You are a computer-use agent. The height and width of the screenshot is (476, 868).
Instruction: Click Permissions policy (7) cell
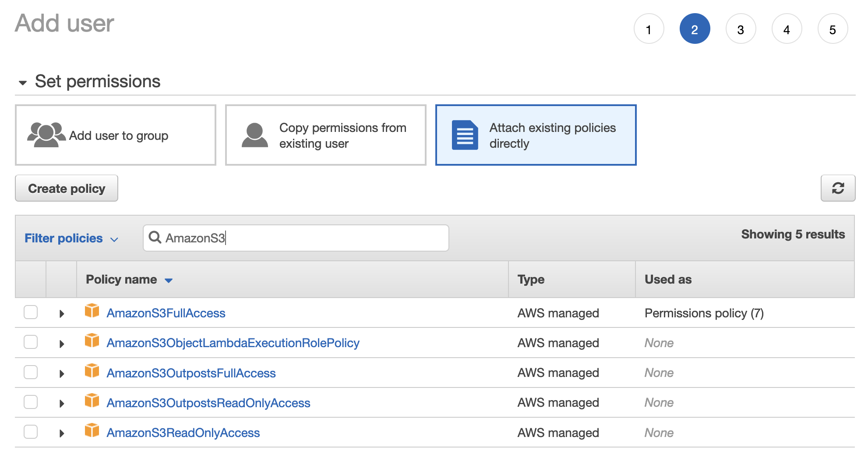(704, 313)
